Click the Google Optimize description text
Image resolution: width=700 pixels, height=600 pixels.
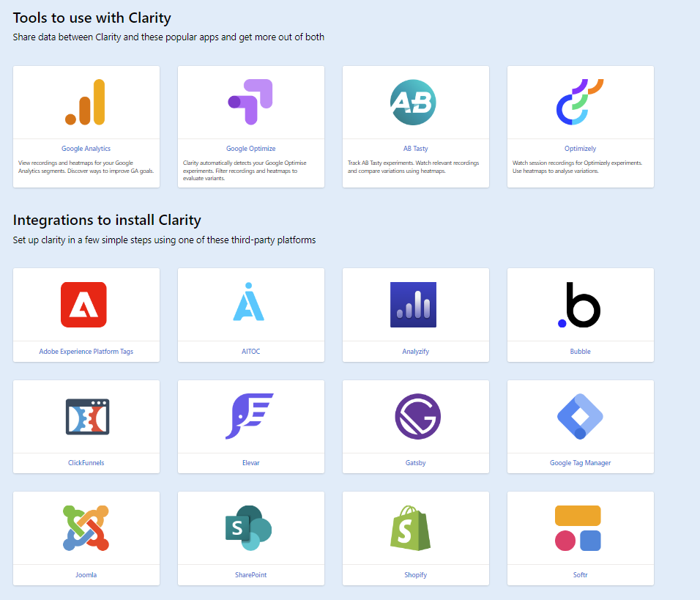point(245,171)
